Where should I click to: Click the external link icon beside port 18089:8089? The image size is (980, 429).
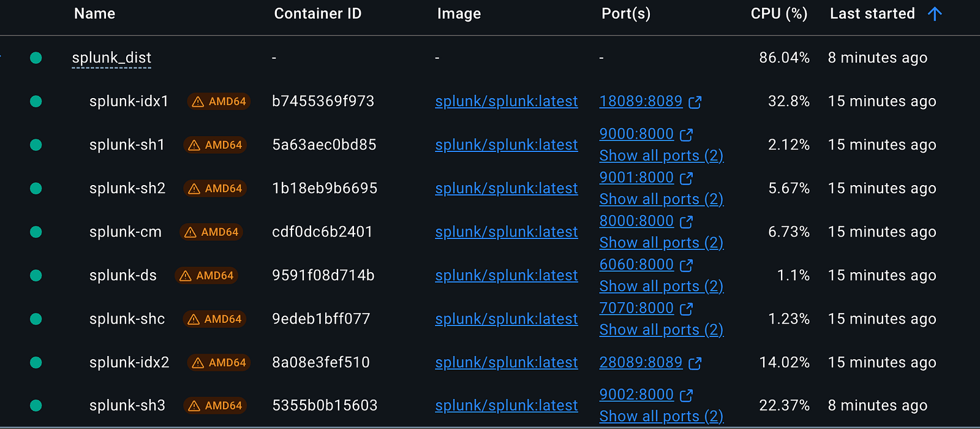coord(695,102)
